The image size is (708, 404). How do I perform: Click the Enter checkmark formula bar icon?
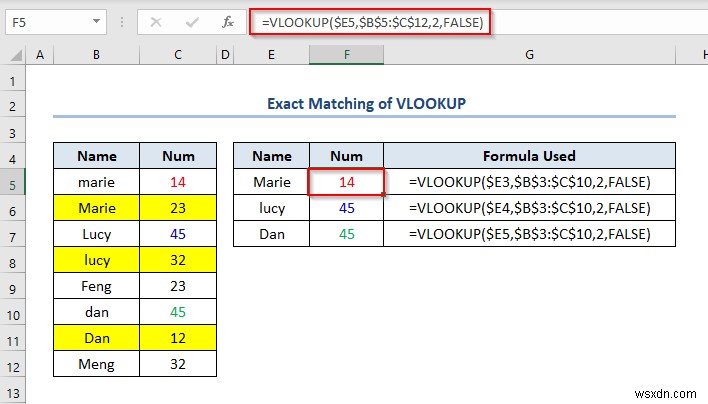tap(192, 22)
